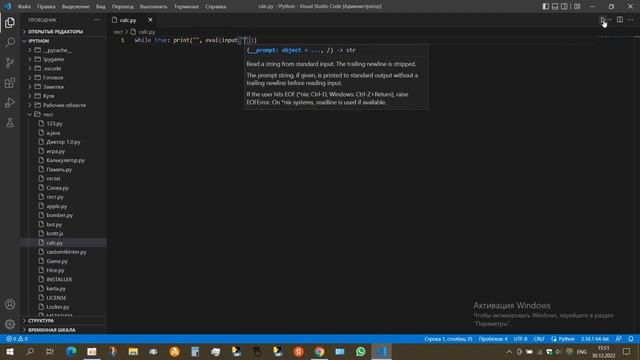
Task: Open the Customize Layout button
Action: tap(577, 7)
